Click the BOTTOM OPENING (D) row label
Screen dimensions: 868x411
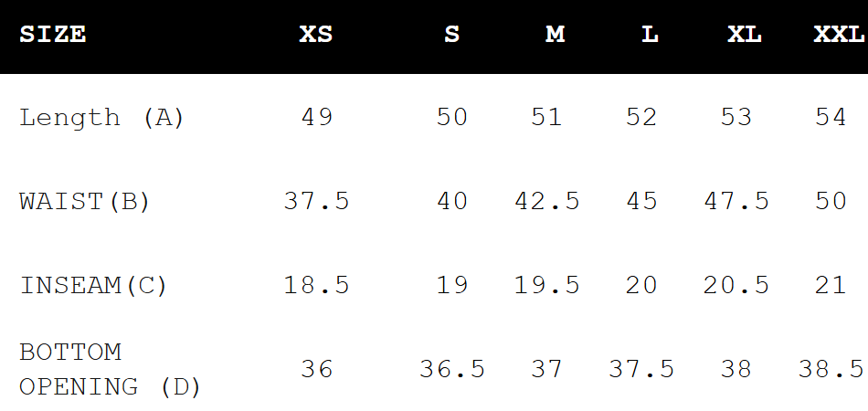110,369
